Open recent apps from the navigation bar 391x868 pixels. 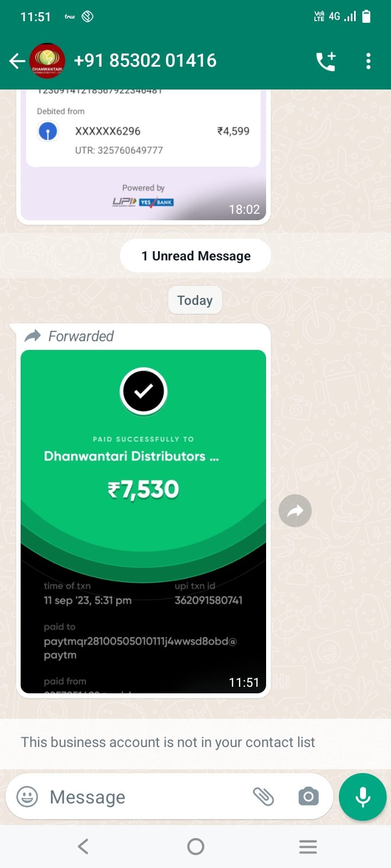(308, 846)
